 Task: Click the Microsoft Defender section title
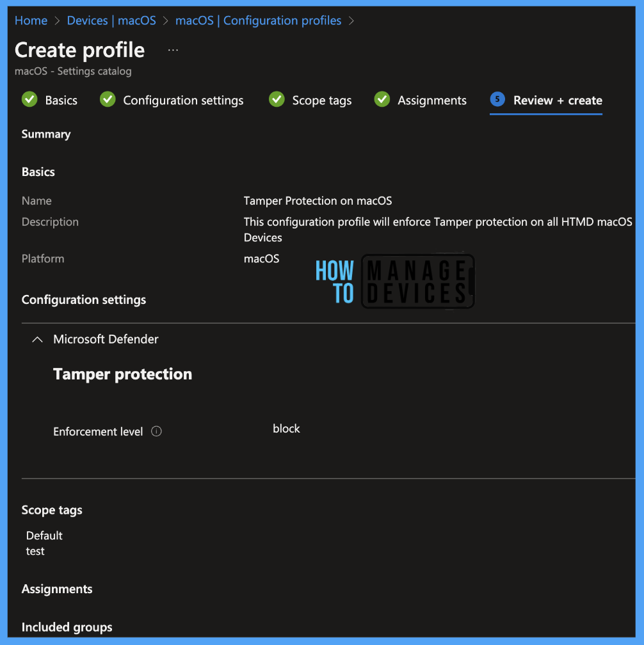click(106, 339)
